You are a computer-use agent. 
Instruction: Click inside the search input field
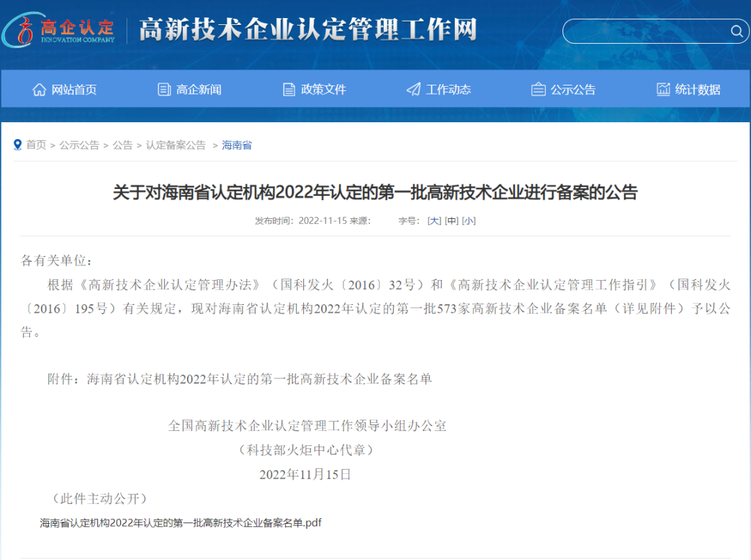643,31
